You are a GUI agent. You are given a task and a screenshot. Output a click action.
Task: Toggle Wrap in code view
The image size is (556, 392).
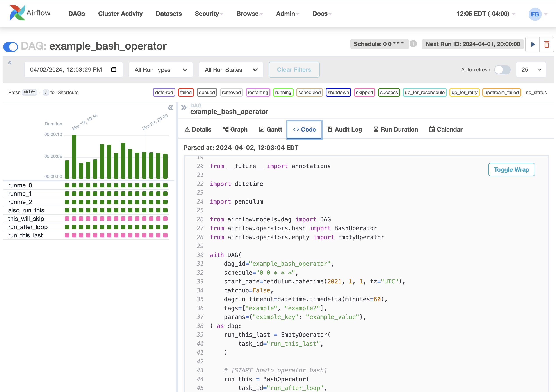512,169
